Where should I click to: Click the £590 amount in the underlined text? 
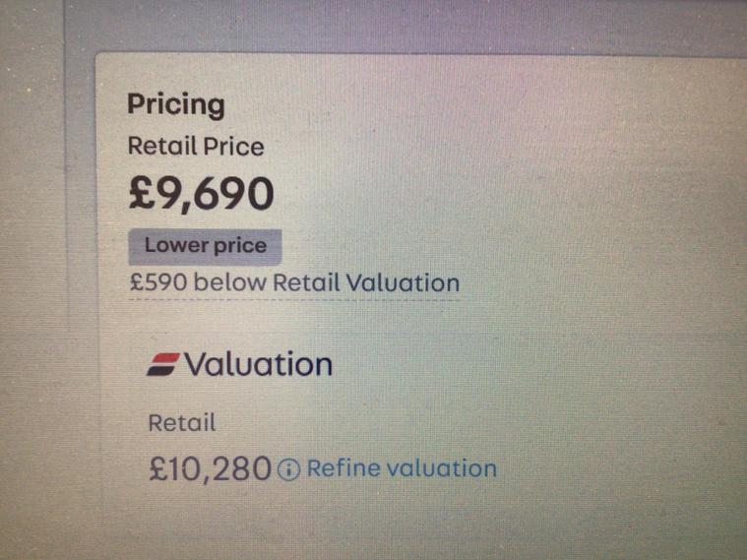point(158,282)
